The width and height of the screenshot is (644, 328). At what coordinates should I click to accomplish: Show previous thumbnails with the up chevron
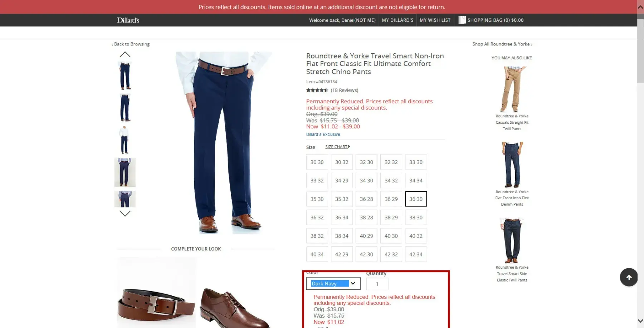125,55
